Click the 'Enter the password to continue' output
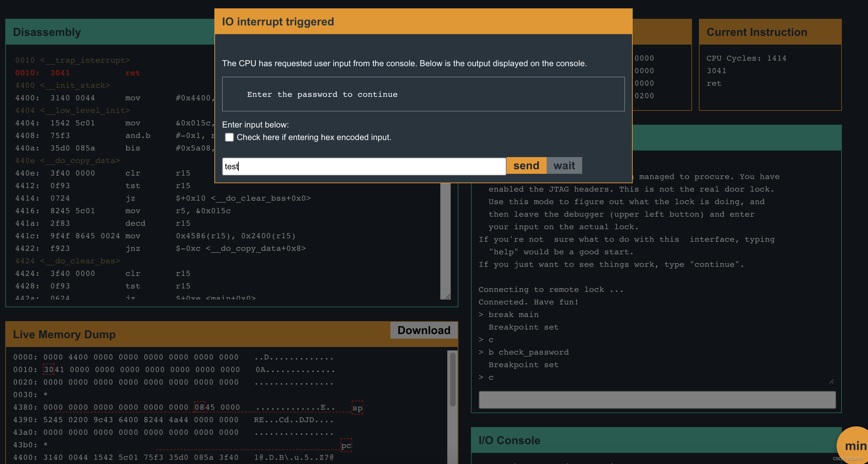868x464 pixels. (x=322, y=94)
